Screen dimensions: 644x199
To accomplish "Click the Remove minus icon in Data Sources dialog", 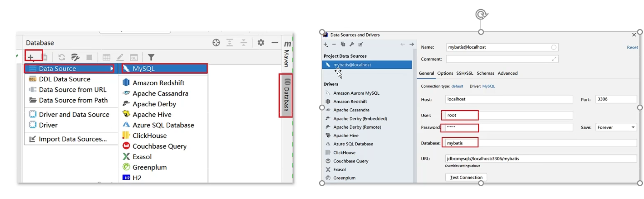I will click(x=334, y=44).
